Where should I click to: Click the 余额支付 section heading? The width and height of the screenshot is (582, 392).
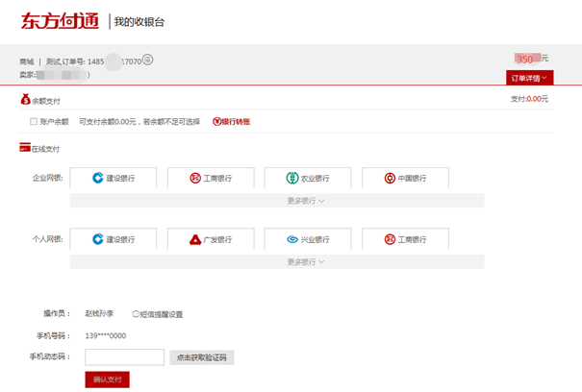click(45, 101)
